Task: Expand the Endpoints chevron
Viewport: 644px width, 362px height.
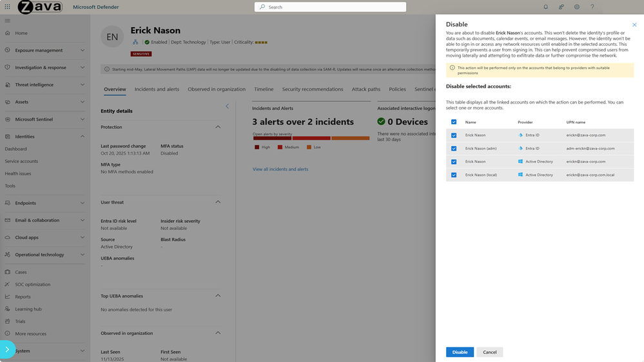Action: 83,203
